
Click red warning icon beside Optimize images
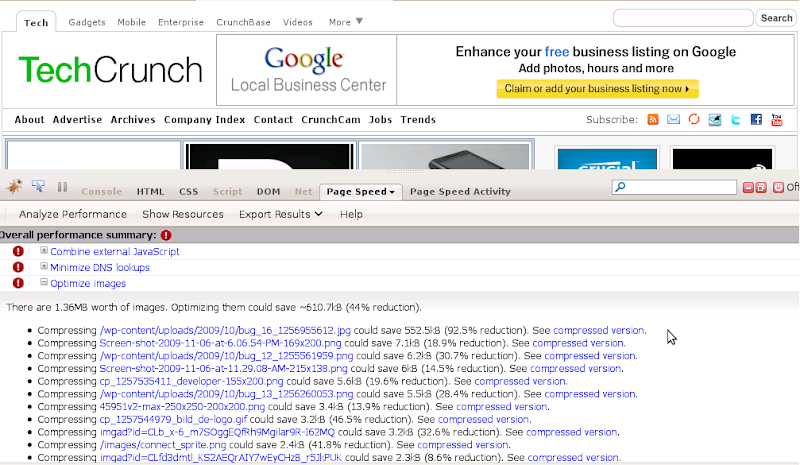tap(18, 283)
